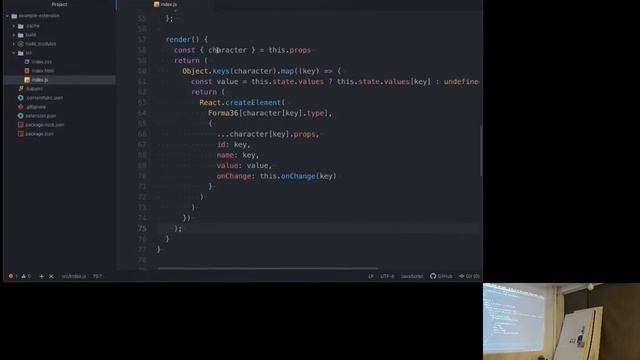This screenshot has height=360, width=640.
Task: Click the .cache folder icon
Action: click(21, 26)
